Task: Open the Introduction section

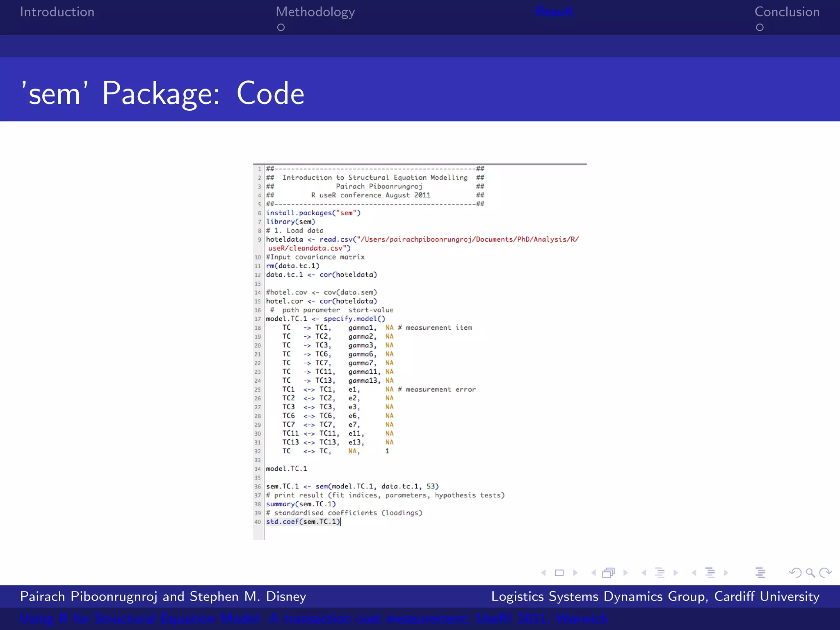Action: 57,12
